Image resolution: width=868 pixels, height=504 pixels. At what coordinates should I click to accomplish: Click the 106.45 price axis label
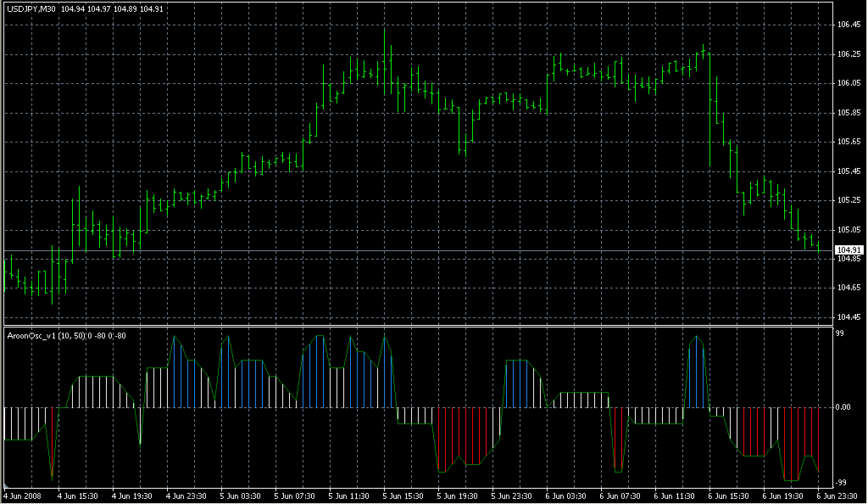pos(849,25)
